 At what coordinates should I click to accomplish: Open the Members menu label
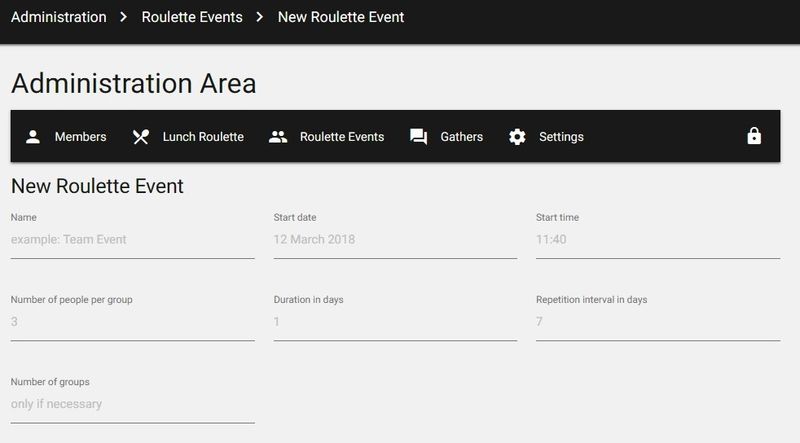80,137
